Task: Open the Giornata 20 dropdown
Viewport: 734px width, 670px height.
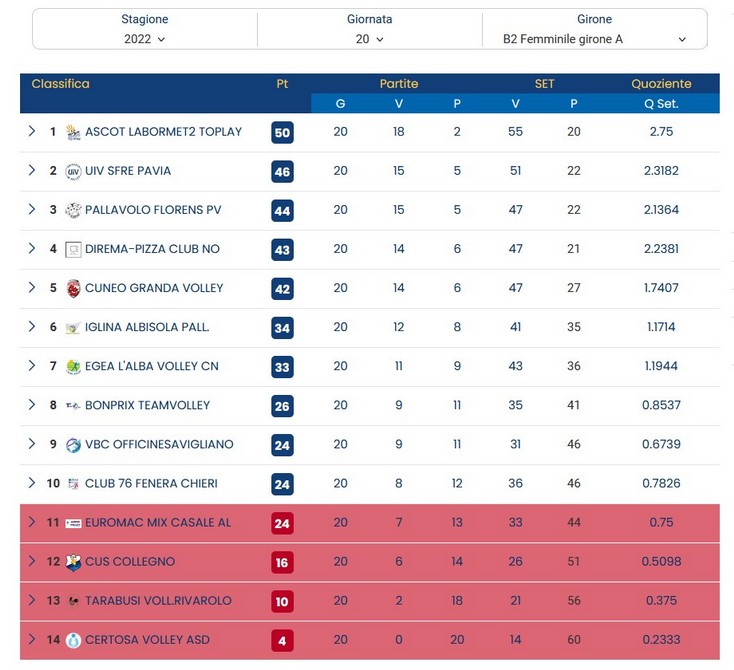Action: click(x=369, y=39)
